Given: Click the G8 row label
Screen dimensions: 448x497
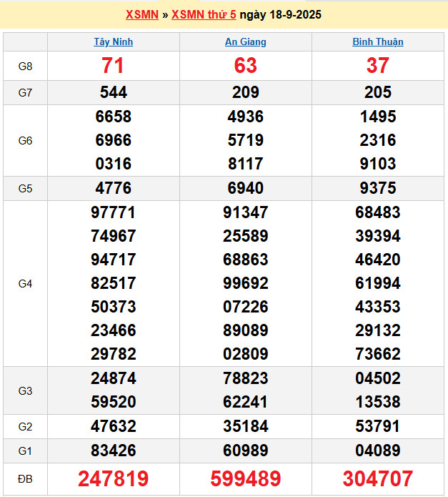Looking at the screenshot, I should pyautogui.click(x=25, y=67).
